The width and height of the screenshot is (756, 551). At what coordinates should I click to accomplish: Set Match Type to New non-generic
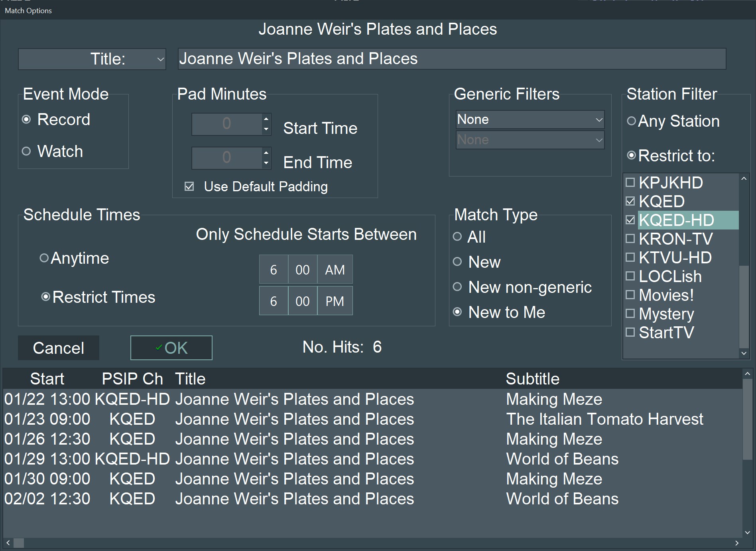457,287
